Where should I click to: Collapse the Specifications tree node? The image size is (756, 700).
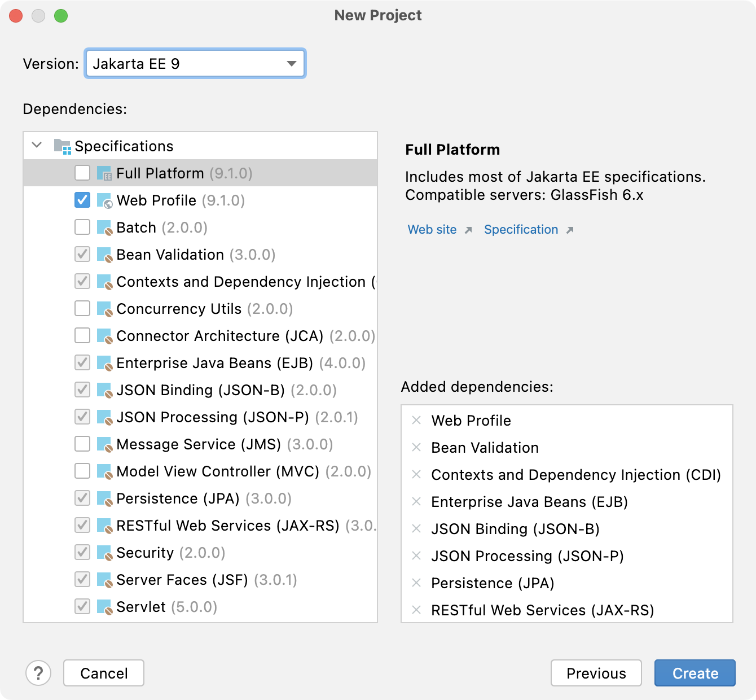[x=36, y=145]
